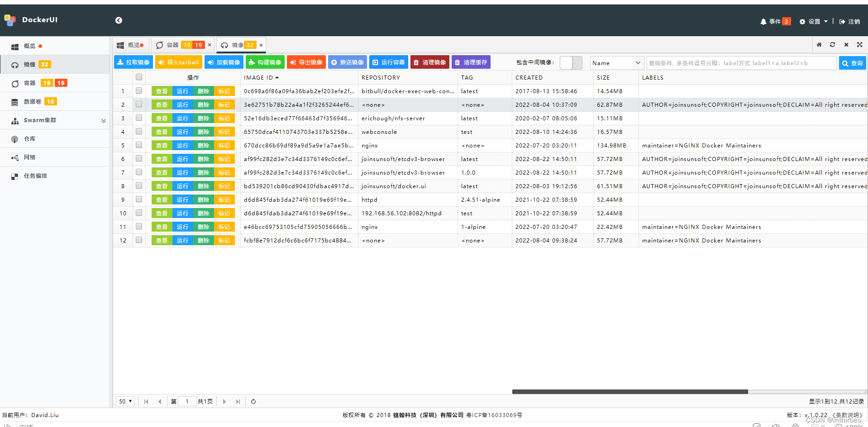Check the webconsole row checkbox
This screenshot has height=427, width=868.
point(139,132)
